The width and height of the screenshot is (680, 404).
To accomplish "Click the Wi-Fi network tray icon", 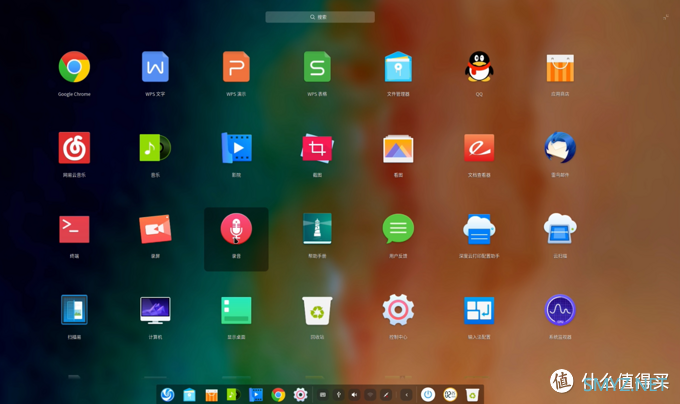I will (x=370, y=395).
